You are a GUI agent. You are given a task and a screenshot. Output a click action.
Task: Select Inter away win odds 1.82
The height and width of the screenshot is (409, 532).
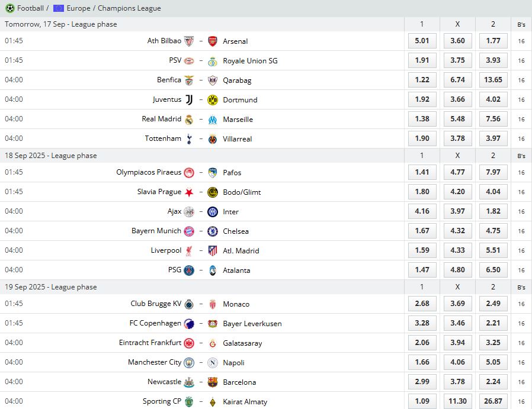point(493,212)
